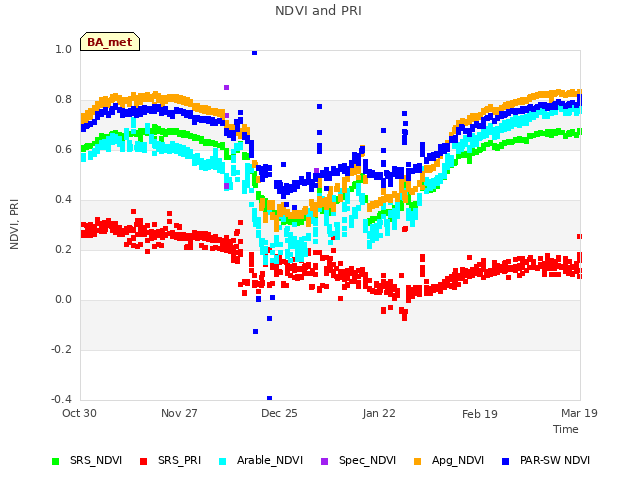Toggle the SRS_NDVI series legend label
640x480 pixels.
tap(96, 460)
